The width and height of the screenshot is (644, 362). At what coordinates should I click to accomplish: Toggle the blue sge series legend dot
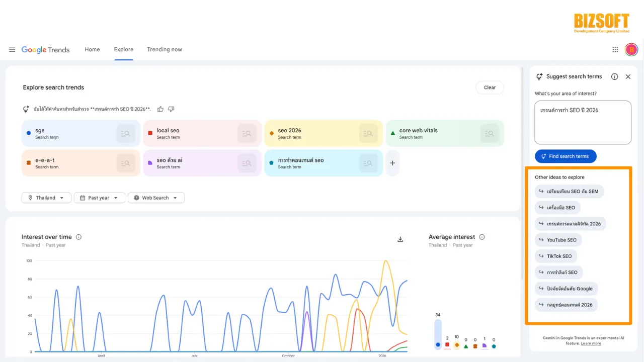coord(438,345)
